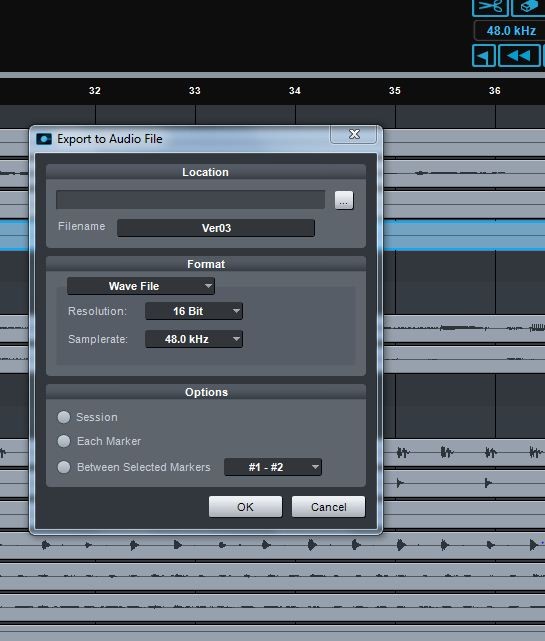Click the rewind transport button

click(x=519, y=56)
